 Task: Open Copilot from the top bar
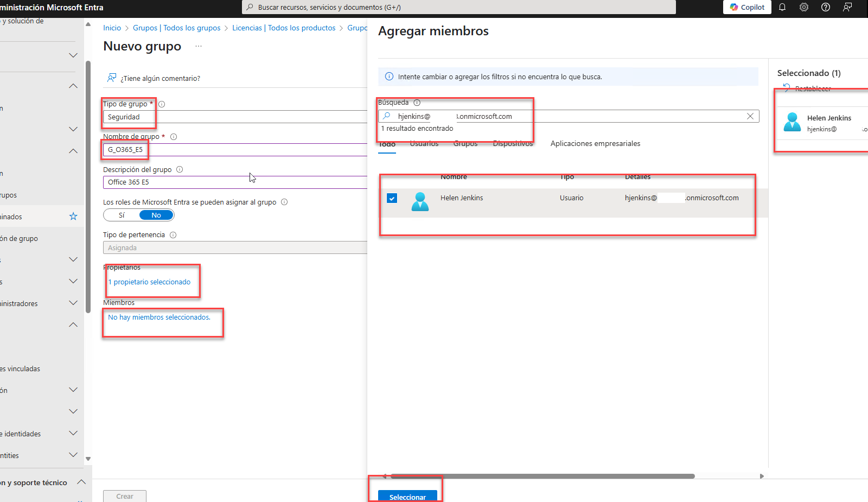[x=747, y=7]
